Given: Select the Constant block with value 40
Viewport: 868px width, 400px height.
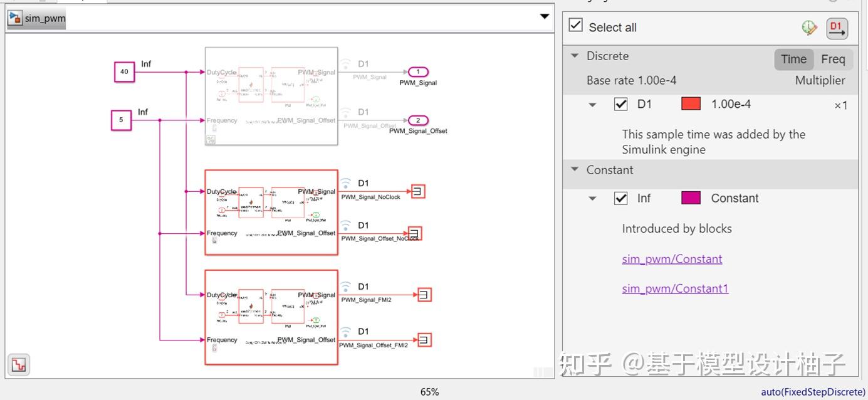Looking at the screenshot, I should pos(124,71).
